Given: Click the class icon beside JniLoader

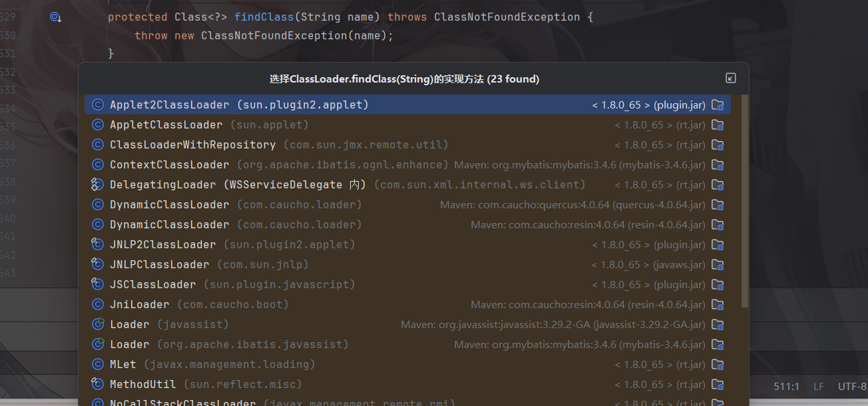Looking at the screenshot, I should tap(98, 304).
